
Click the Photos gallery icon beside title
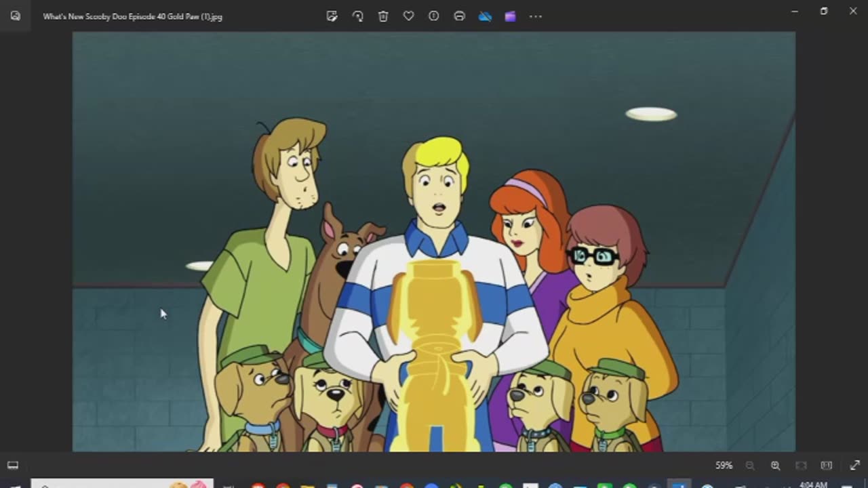(16, 16)
